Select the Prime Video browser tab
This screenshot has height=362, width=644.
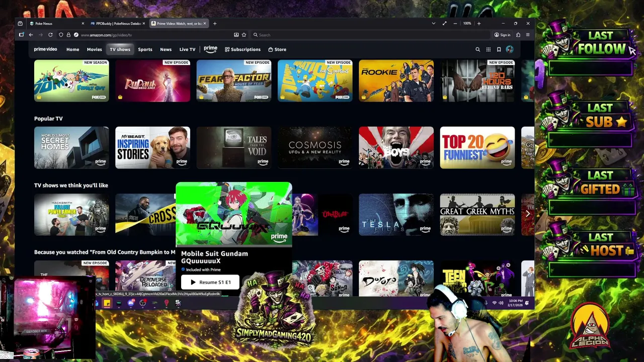pos(179,24)
